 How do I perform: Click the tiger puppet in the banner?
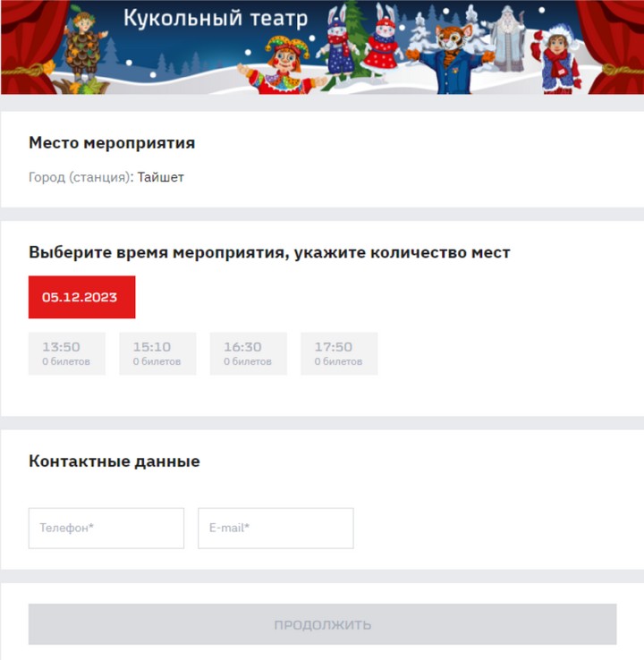coord(453,59)
